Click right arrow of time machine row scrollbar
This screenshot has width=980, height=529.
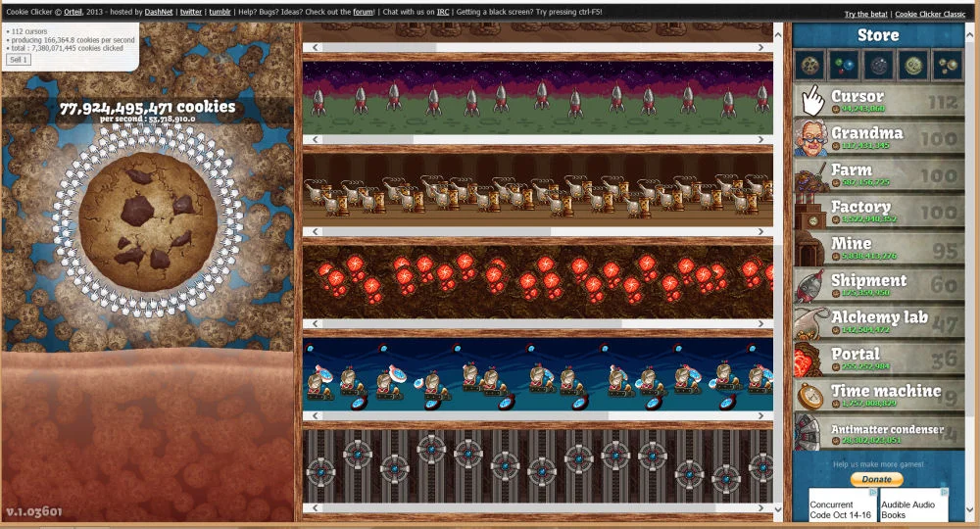(760, 416)
